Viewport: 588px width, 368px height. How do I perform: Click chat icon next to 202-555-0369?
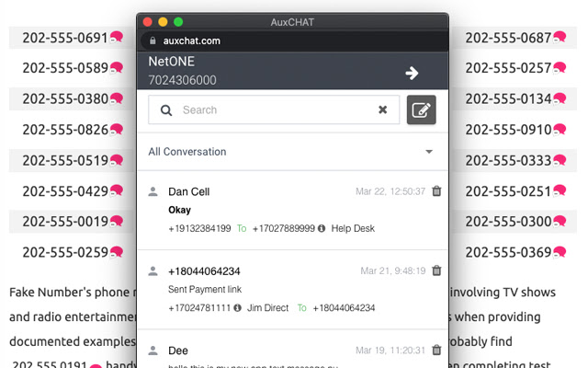(x=560, y=251)
